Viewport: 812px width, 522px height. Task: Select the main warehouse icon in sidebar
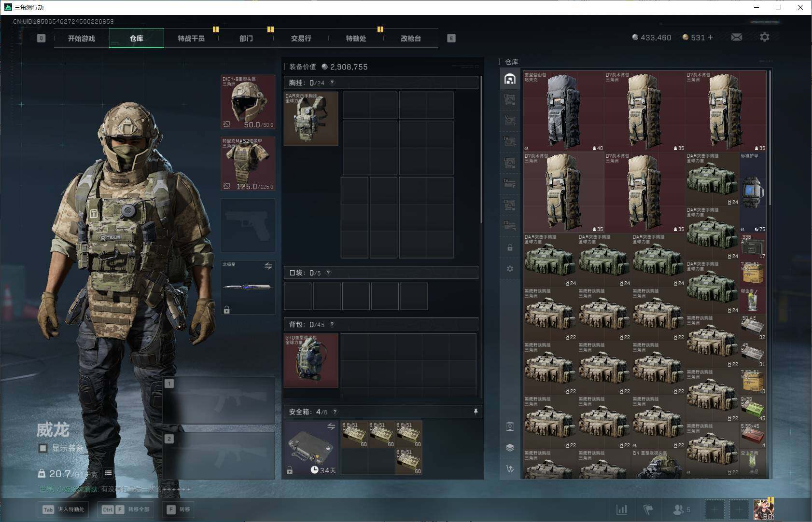tap(510, 79)
